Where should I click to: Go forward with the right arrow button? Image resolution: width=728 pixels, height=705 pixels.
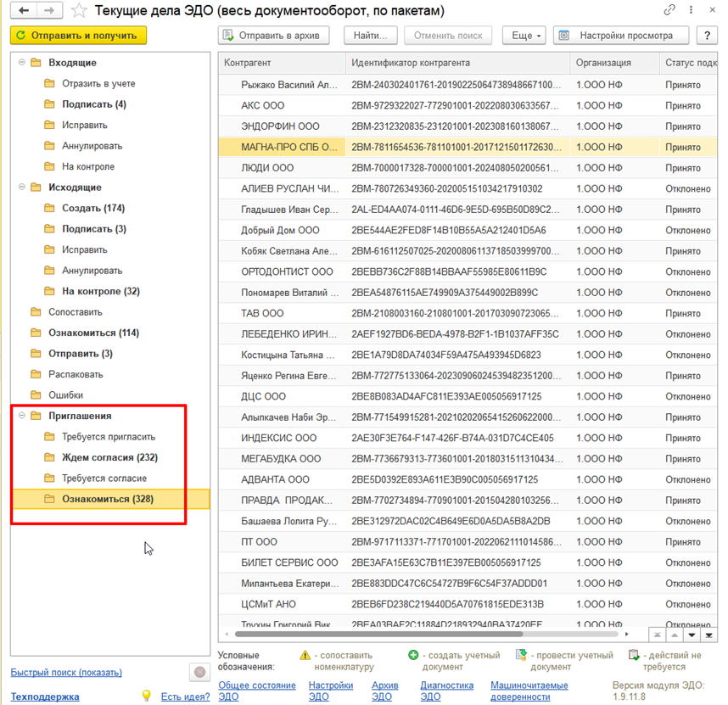[49, 10]
